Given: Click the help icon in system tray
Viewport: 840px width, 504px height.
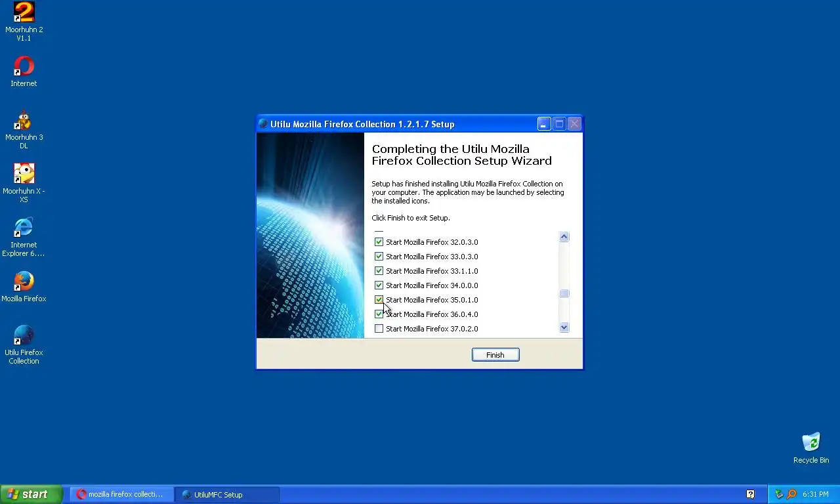Looking at the screenshot, I should [x=750, y=494].
